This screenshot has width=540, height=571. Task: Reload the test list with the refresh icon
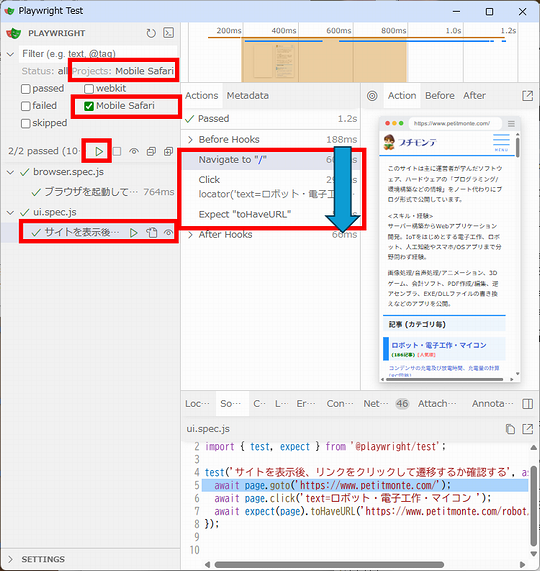click(x=151, y=33)
